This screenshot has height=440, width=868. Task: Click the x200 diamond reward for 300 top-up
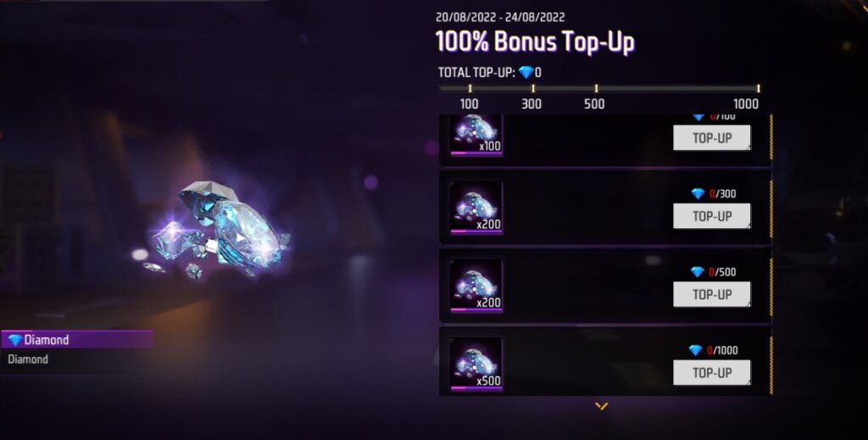[476, 207]
